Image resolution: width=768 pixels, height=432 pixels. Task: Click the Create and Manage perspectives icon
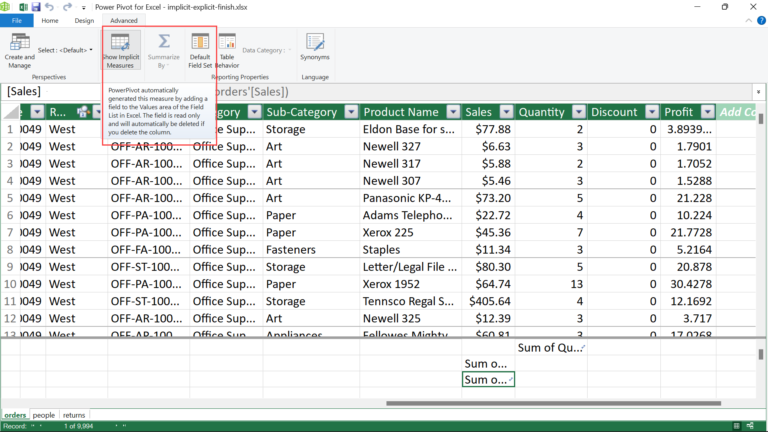(x=19, y=48)
